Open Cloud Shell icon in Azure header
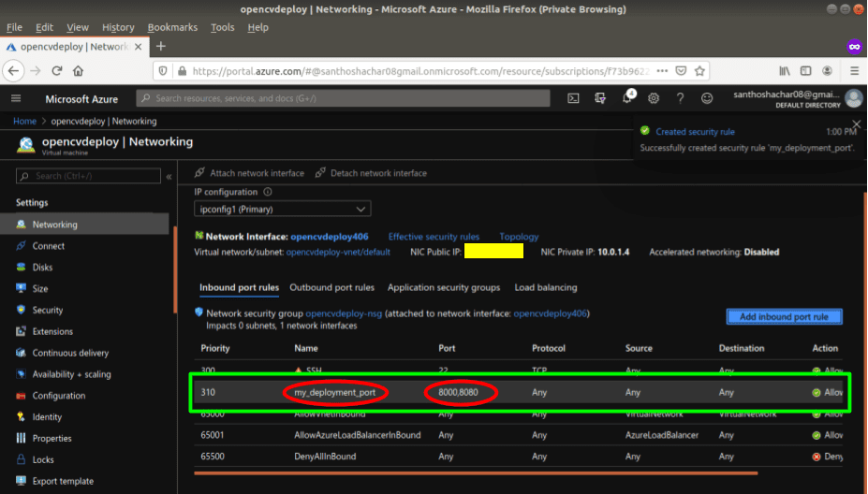 (573, 98)
